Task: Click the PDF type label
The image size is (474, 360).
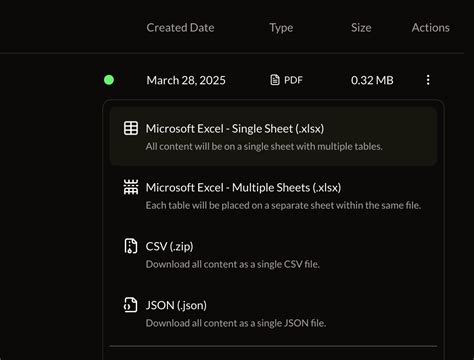Action: [x=293, y=80]
